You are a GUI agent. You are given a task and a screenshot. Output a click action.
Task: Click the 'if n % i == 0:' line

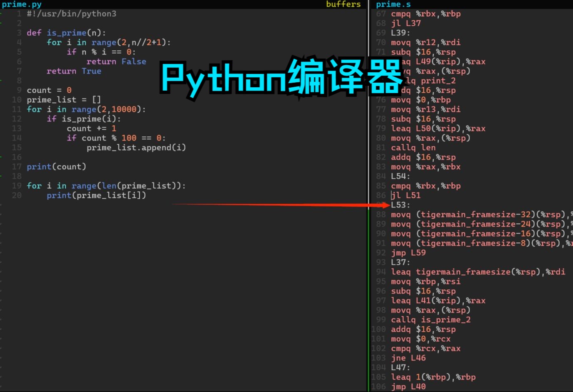click(x=101, y=52)
